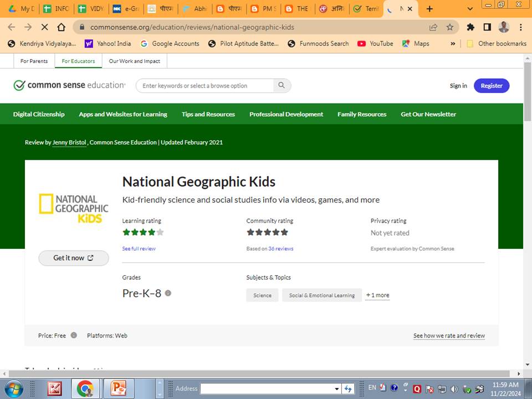The height and width of the screenshot is (399, 532).
Task: Open the 36 reviews link
Action: click(280, 249)
